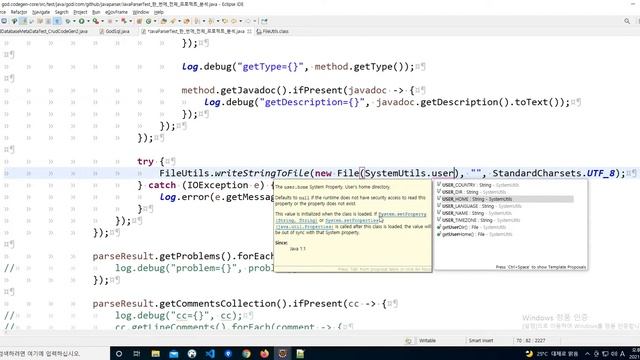Click the new package icon in toolbar
Image resolution: width=640 pixels, height=360 pixels.
tap(139, 21)
